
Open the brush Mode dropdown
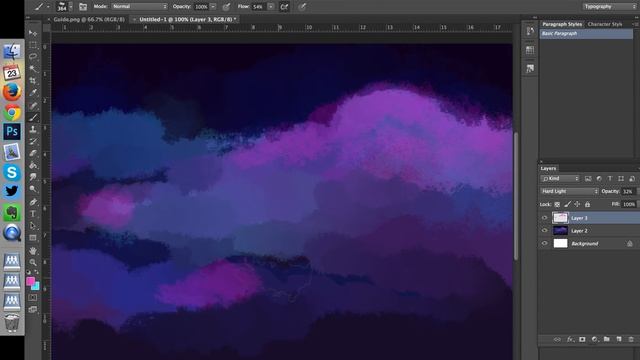coord(139,7)
